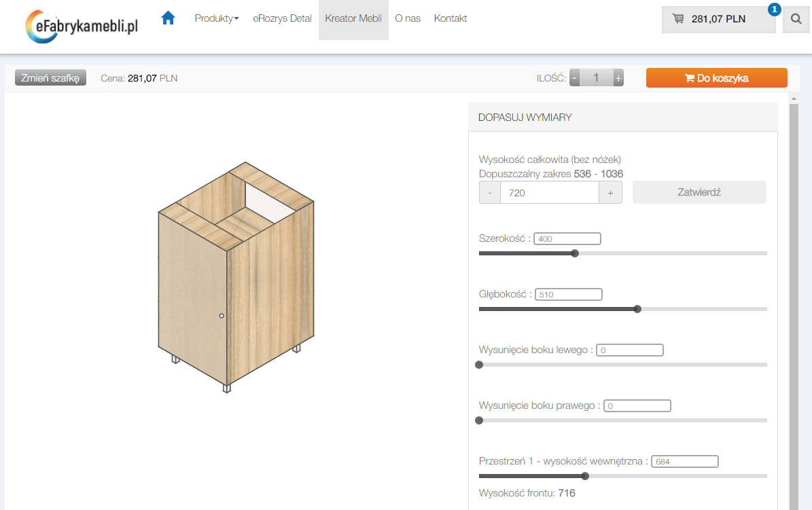Increase total height with plus button

click(610, 193)
